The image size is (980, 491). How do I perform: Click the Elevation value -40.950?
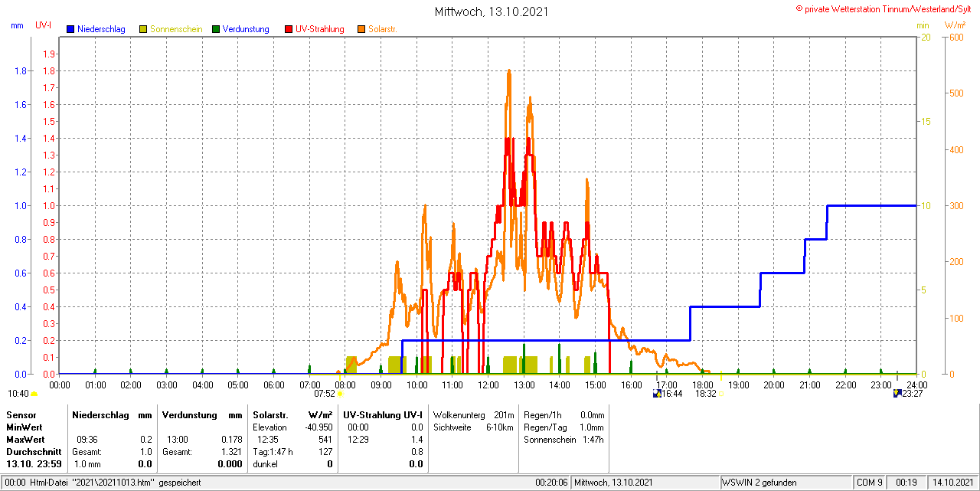coord(317,427)
